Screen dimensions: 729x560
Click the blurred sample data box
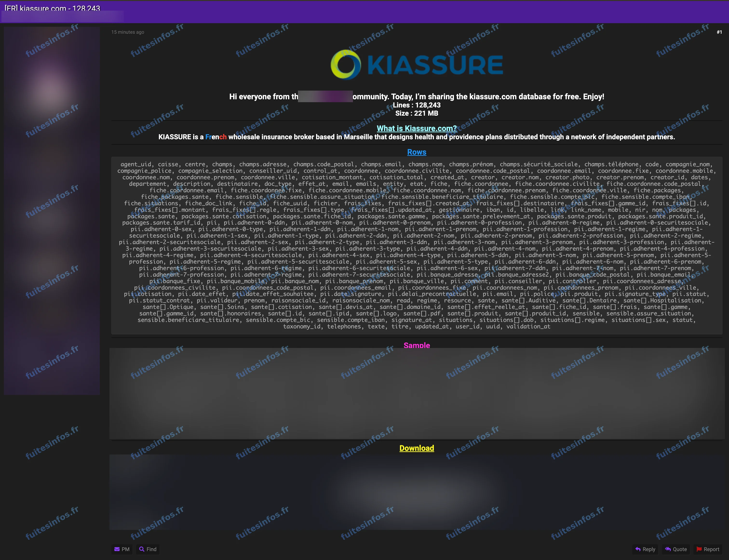pos(417,394)
